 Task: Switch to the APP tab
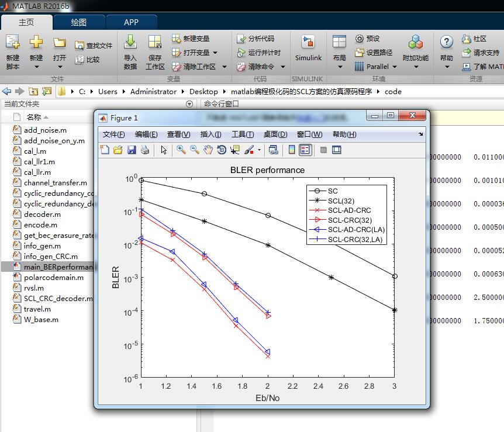point(131,22)
